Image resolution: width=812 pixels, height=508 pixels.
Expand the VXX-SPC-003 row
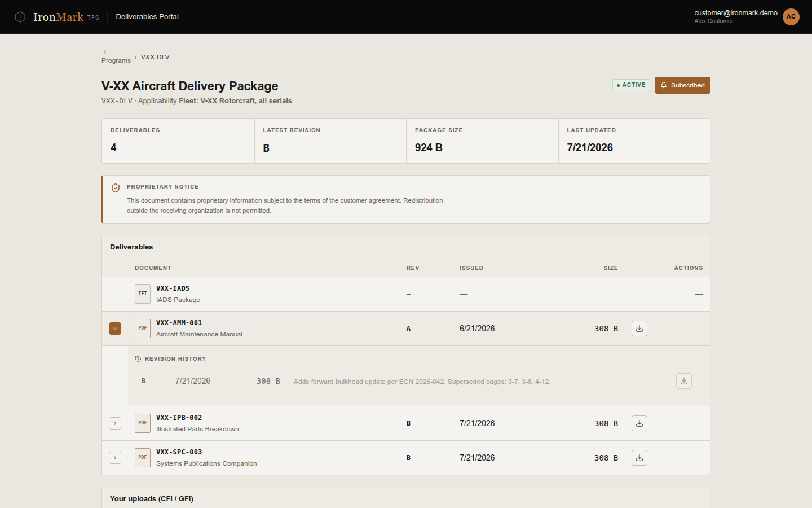115,458
